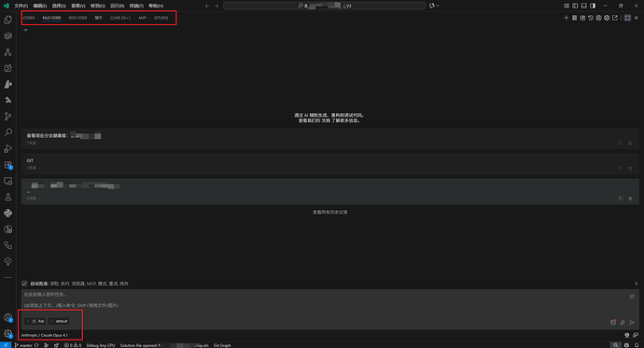644x348 pixels.
Task: Switch to the GITLENS tab
Action: pos(161,18)
